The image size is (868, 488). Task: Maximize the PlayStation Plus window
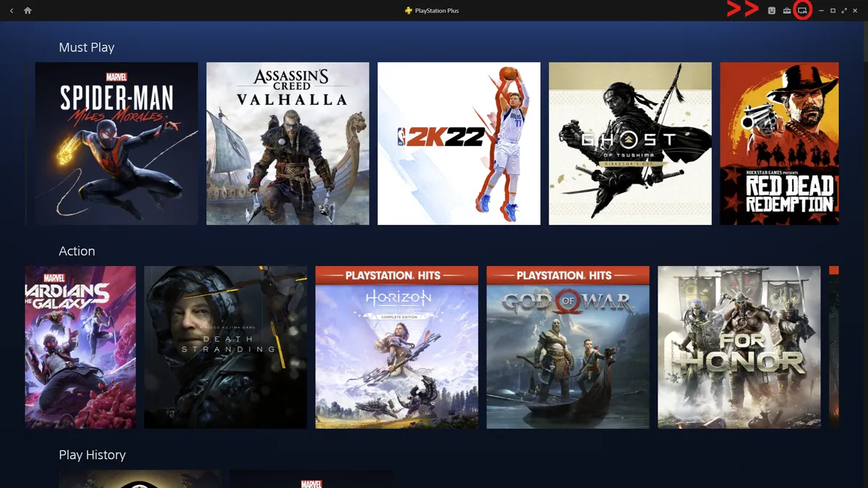coord(833,11)
